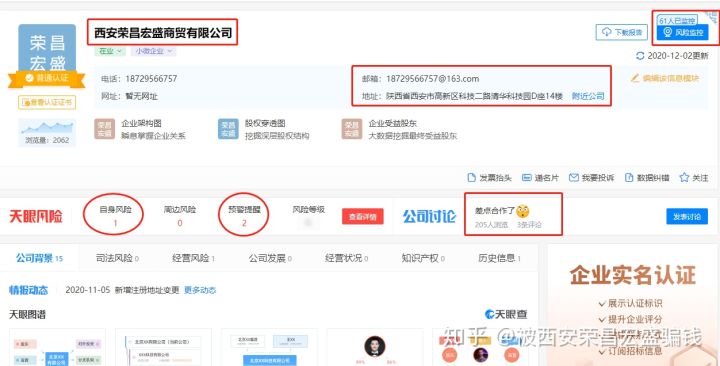Open 企业架构图 icon

[x=104, y=129]
